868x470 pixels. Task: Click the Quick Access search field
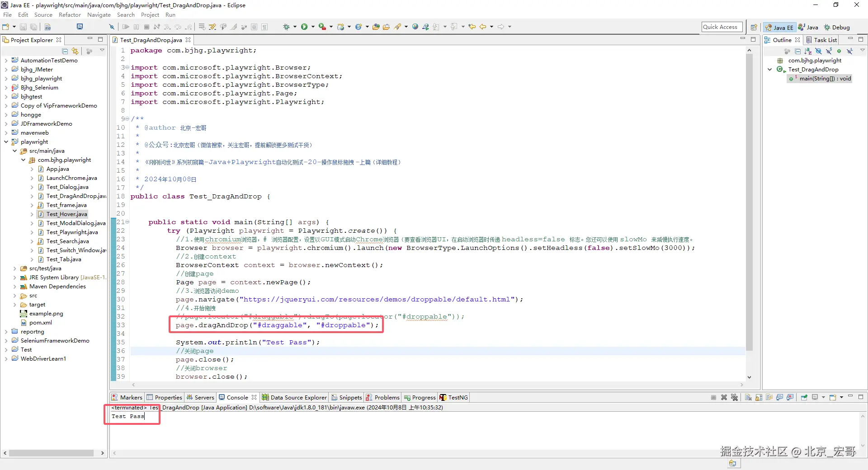tap(722, 27)
